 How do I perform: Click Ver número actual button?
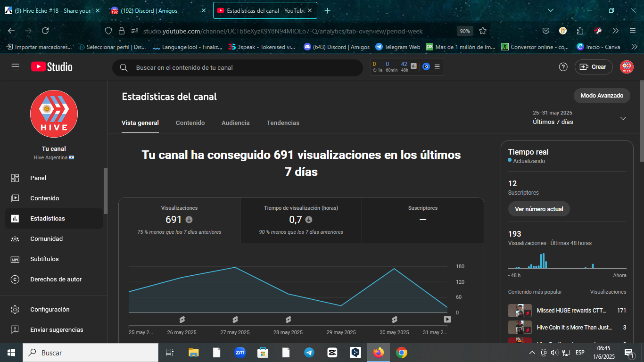click(539, 209)
